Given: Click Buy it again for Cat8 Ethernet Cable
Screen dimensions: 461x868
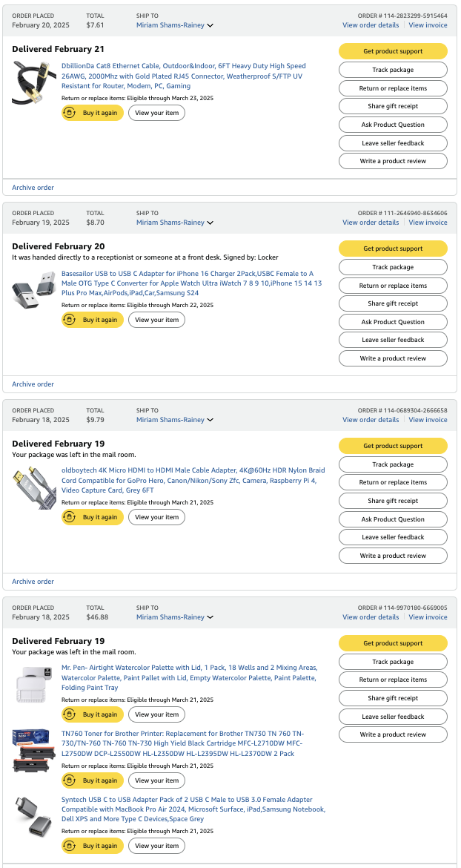Looking at the screenshot, I should [93, 113].
